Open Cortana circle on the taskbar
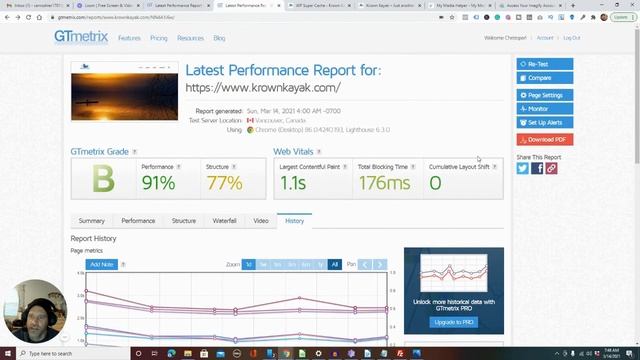Viewport: 640px width, 360px height. [138, 353]
